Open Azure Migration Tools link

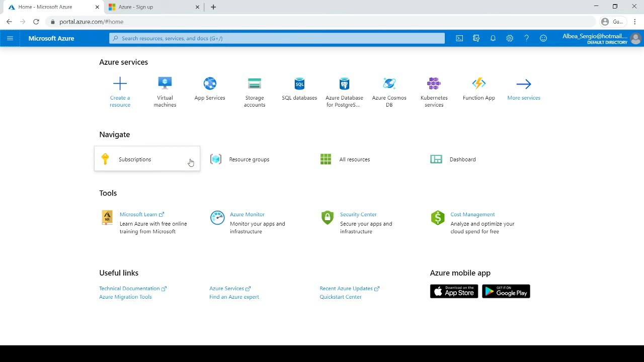[125, 297]
